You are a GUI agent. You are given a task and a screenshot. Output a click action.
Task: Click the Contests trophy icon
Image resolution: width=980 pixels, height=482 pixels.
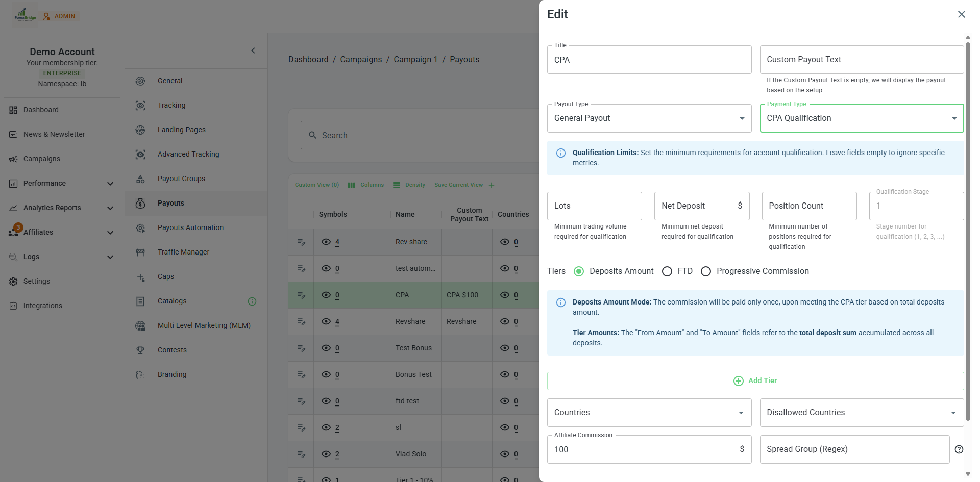[x=140, y=350]
